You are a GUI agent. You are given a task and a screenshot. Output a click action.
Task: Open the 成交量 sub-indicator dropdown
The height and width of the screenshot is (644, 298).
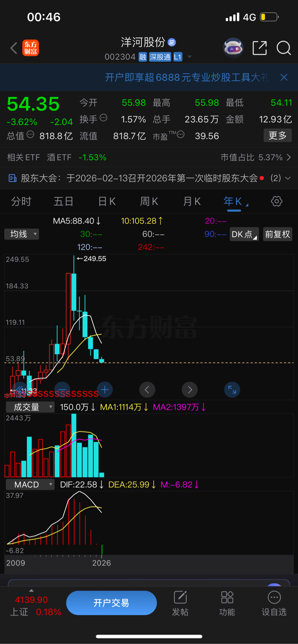(30, 407)
